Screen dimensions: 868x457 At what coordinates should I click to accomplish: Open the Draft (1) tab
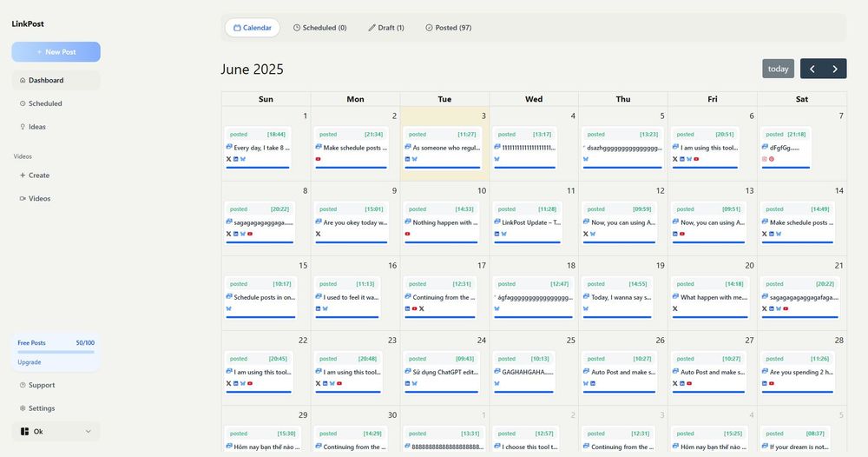tap(386, 28)
